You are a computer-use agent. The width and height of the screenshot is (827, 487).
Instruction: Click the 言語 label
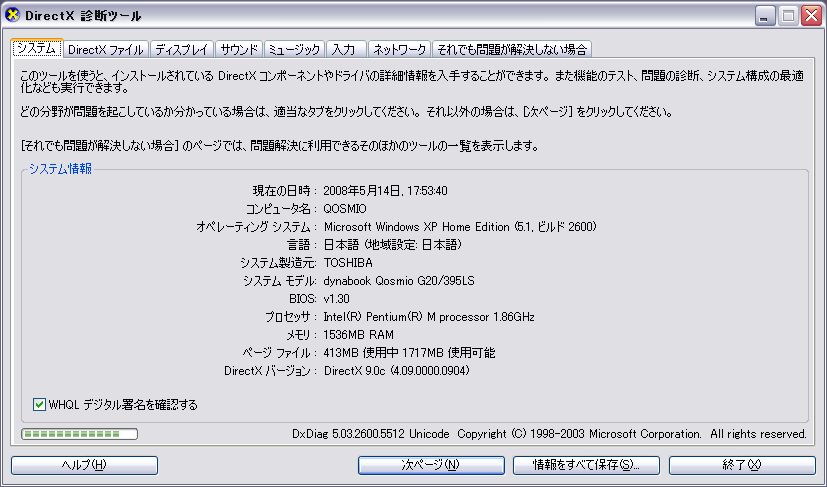tap(302, 245)
